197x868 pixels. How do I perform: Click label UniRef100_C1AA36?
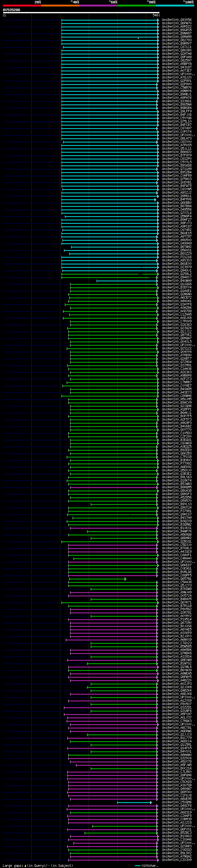(x=177, y=369)
